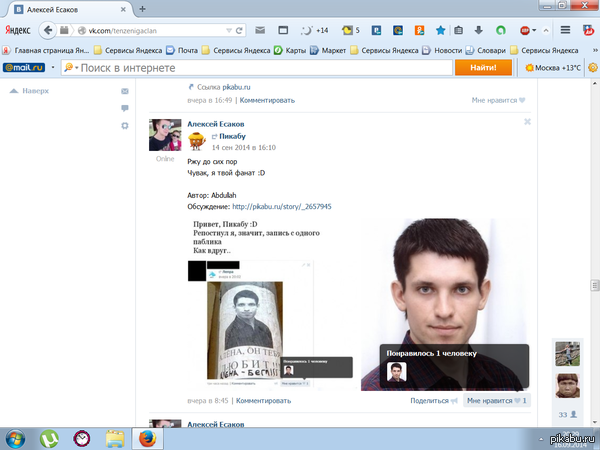
Task: Open uTorrent from the taskbar
Action: pyautogui.click(x=48, y=437)
